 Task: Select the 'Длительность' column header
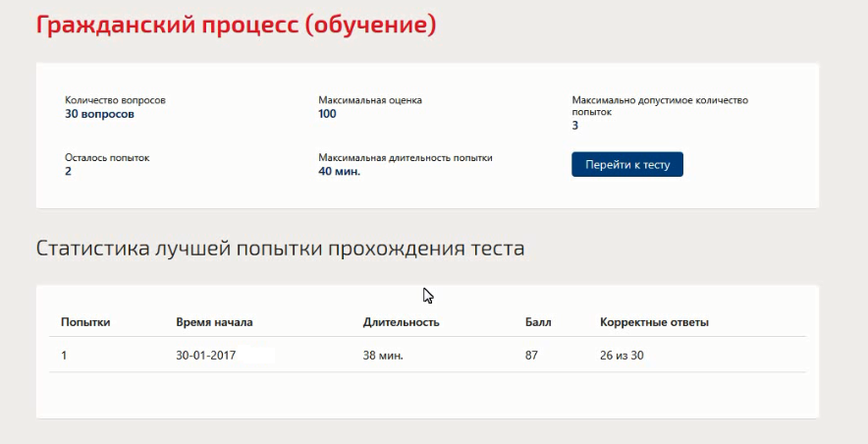(x=402, y=322)
